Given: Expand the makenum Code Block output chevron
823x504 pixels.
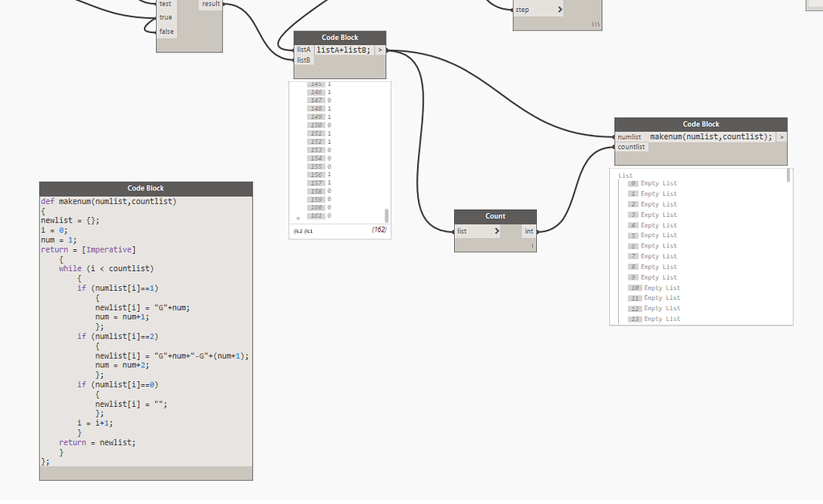Looking at the screenshot, I should 780,137.
